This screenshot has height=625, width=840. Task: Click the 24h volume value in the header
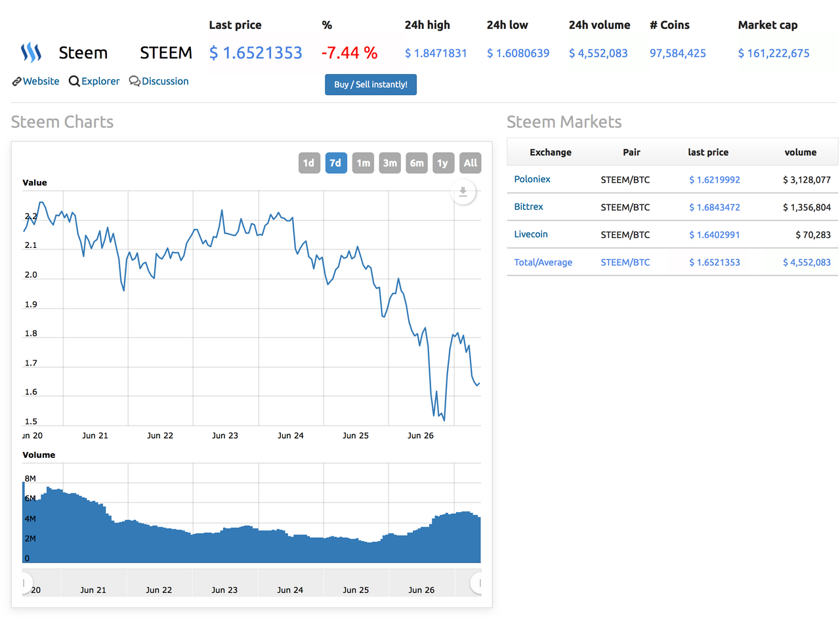click(x=598, y=53)
